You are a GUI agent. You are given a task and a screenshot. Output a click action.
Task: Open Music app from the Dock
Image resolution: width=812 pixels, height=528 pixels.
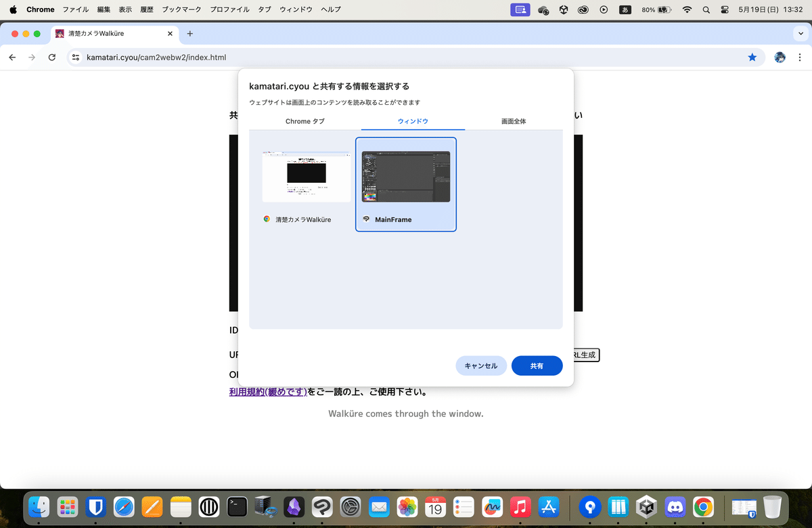tap(520, 506)
